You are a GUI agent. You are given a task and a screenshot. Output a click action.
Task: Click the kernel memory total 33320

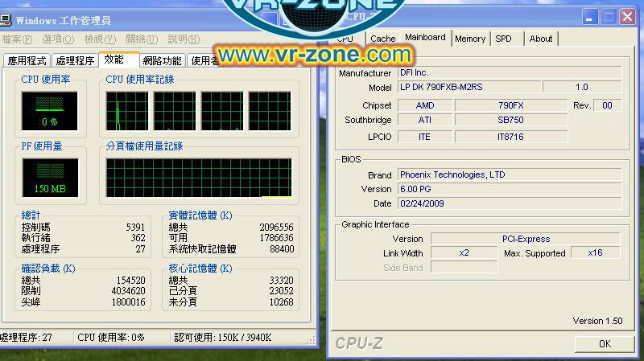click(x=281, y=281)
